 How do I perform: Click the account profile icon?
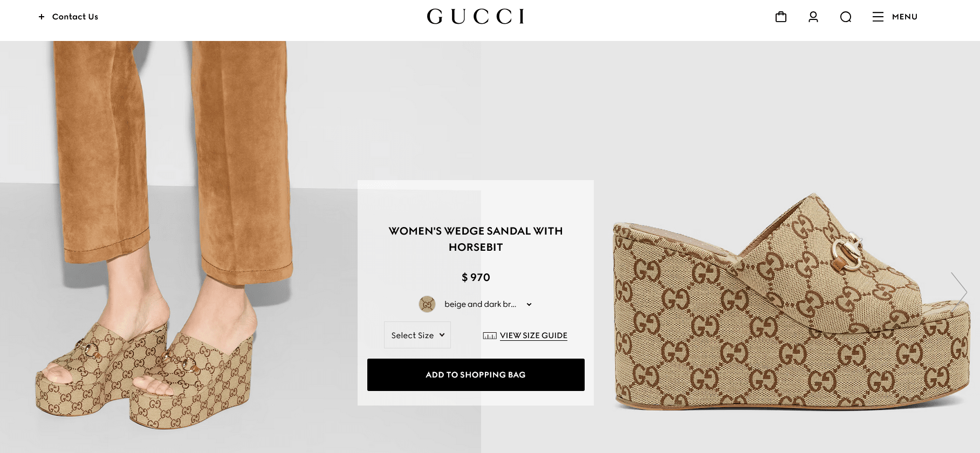[813, 17]
